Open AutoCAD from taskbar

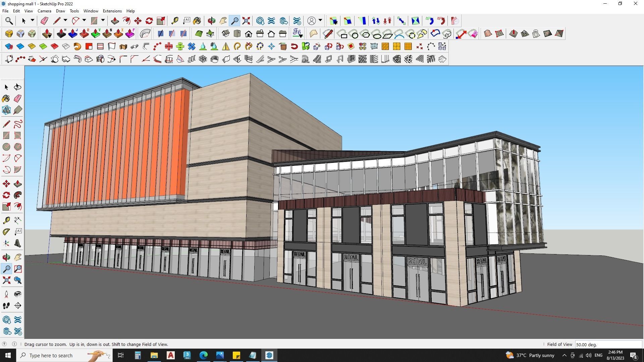point(171,355)
